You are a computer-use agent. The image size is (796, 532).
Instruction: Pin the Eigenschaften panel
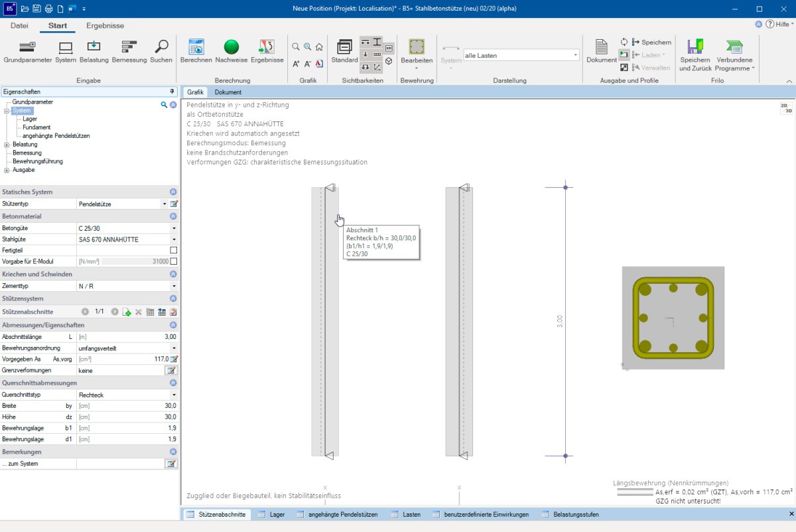(172, 92)
